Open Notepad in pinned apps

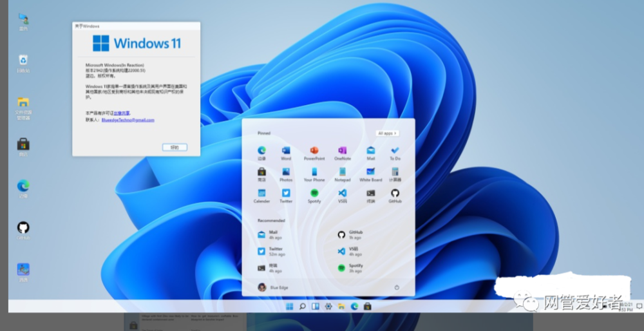(343, 173)
